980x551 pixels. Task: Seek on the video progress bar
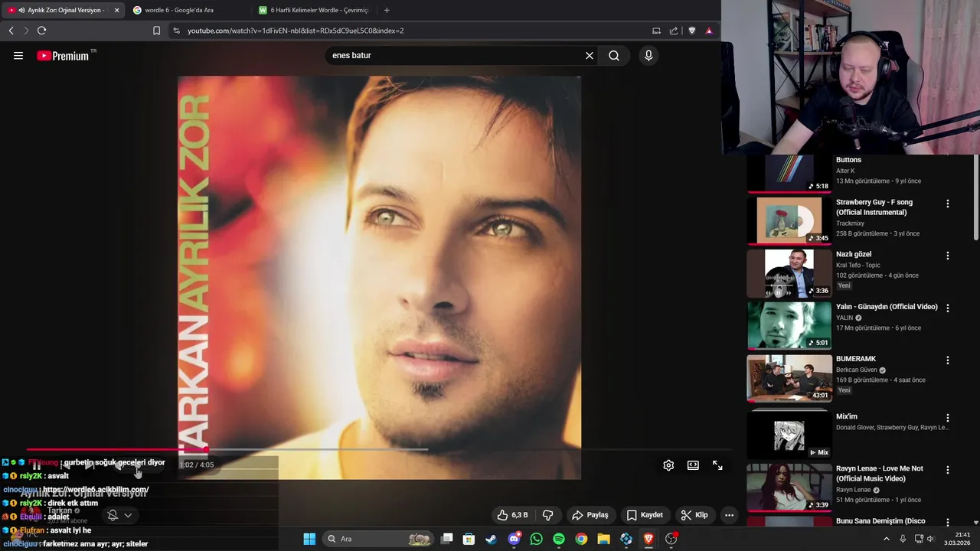click(379, 450)
